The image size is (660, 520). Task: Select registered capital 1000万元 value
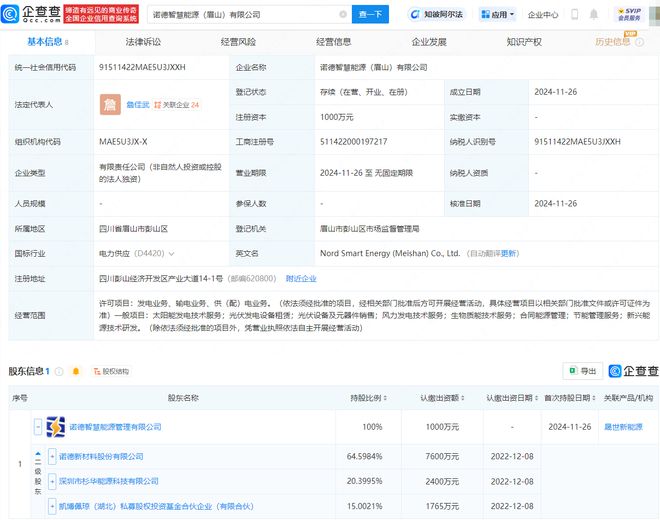point(336,117)
